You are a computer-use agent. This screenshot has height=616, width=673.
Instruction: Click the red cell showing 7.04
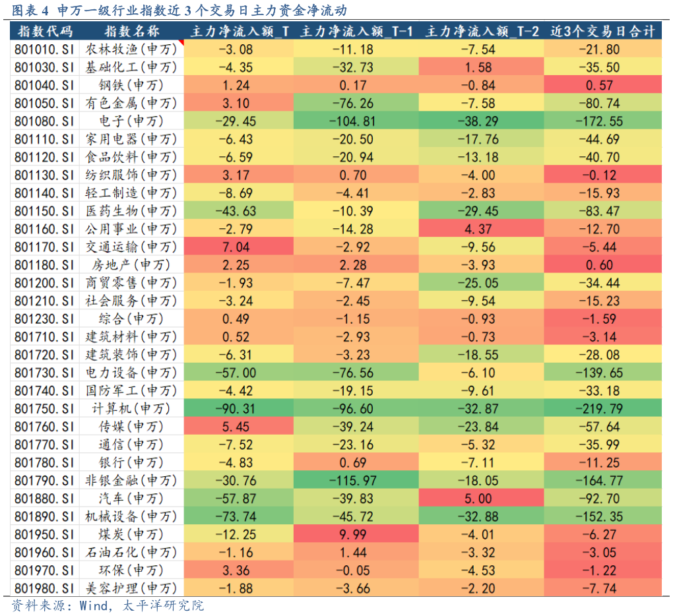point(238,247)
